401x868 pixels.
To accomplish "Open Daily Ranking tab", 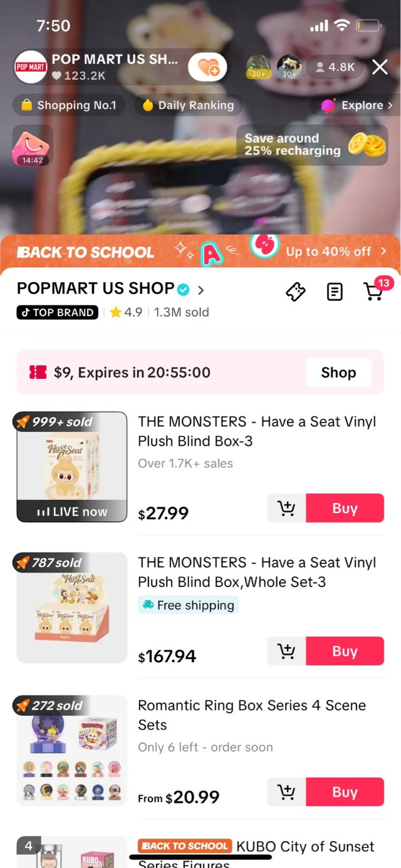I will [x=188, y=105].
